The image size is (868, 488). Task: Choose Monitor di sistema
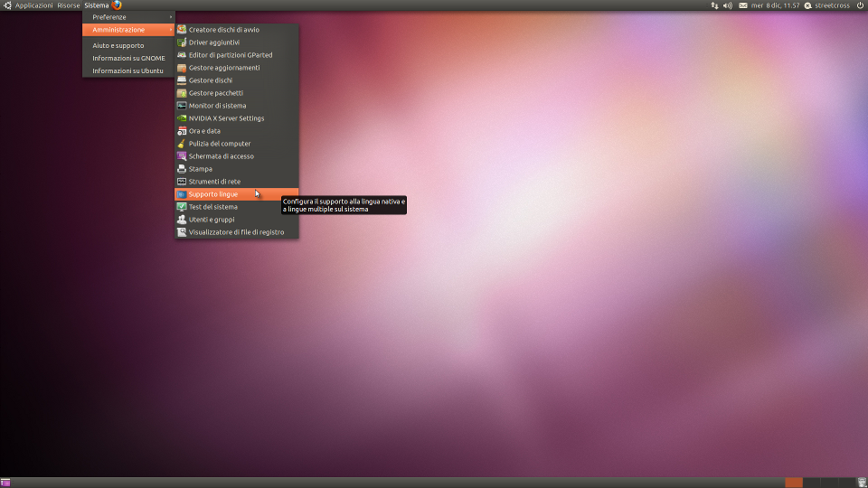[217, 106]
